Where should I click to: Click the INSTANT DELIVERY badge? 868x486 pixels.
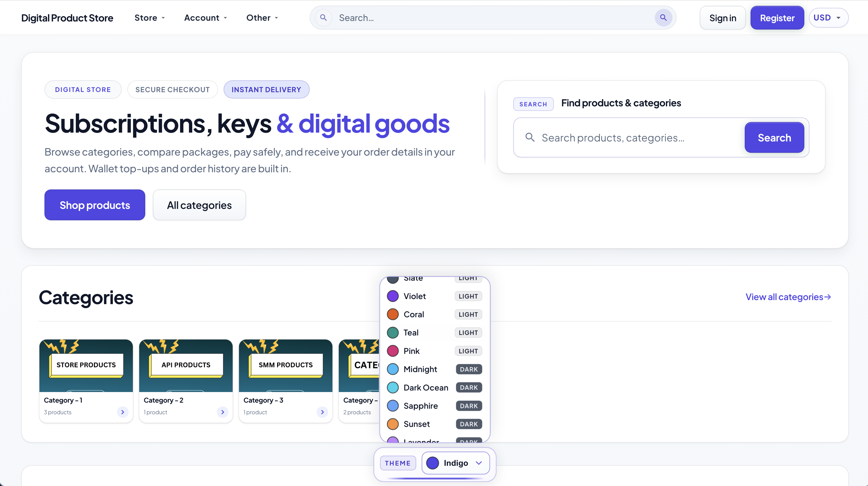[266, 90]
